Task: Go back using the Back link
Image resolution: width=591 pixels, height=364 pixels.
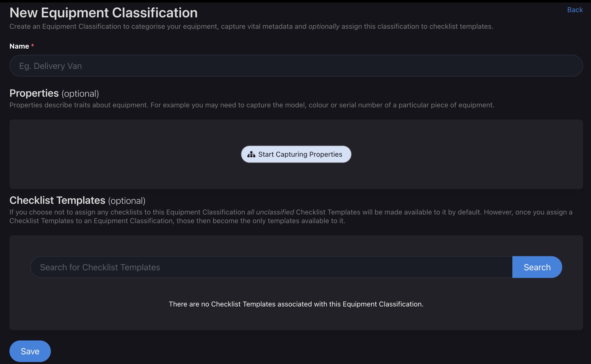Action: click(575, 10)
